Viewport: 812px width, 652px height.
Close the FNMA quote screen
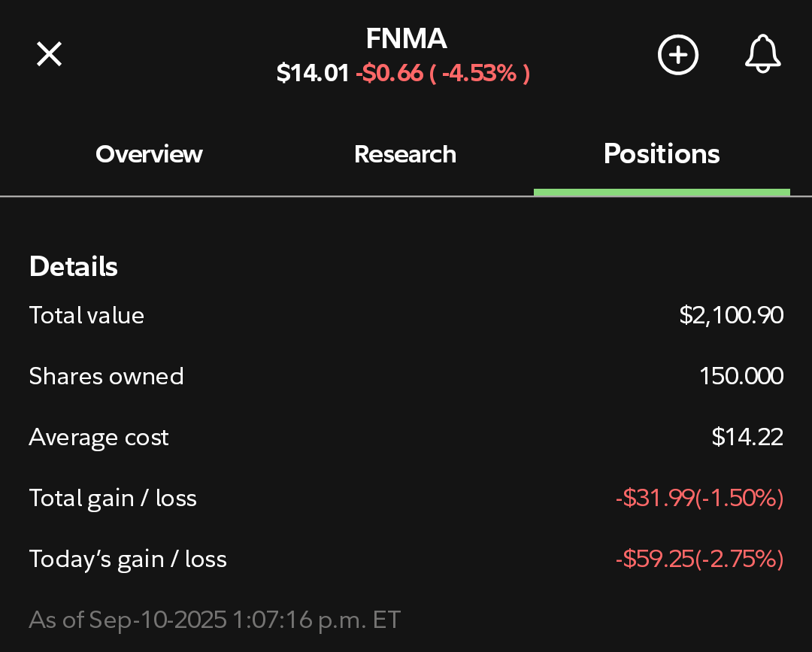pyautogui.click(x=49, y=54)
